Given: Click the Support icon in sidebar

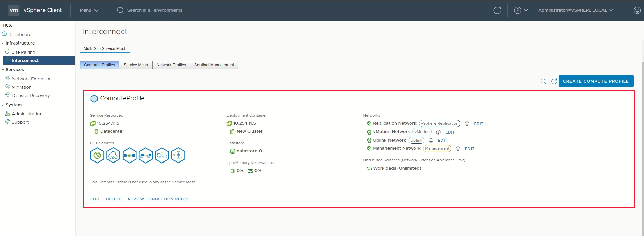Looking at the screenshot, I should [x=8, y=122].
